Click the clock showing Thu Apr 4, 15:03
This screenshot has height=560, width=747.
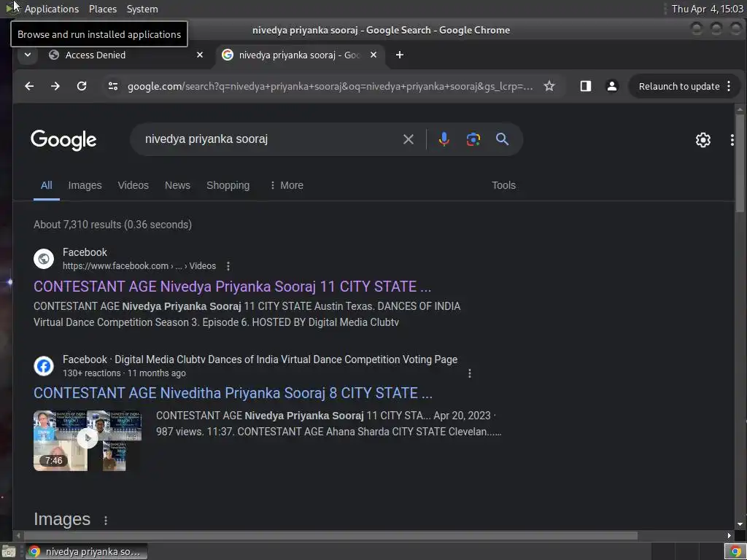(707, 9)
